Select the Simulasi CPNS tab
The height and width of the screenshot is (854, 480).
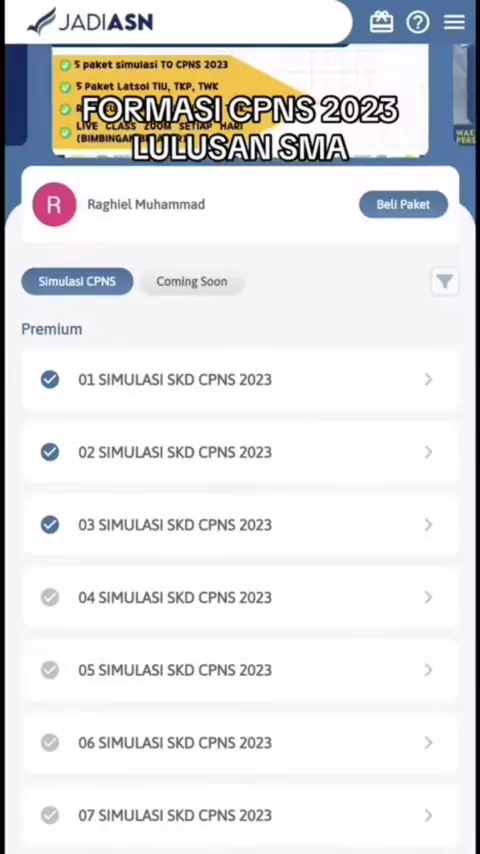click(x=77, y=282)
